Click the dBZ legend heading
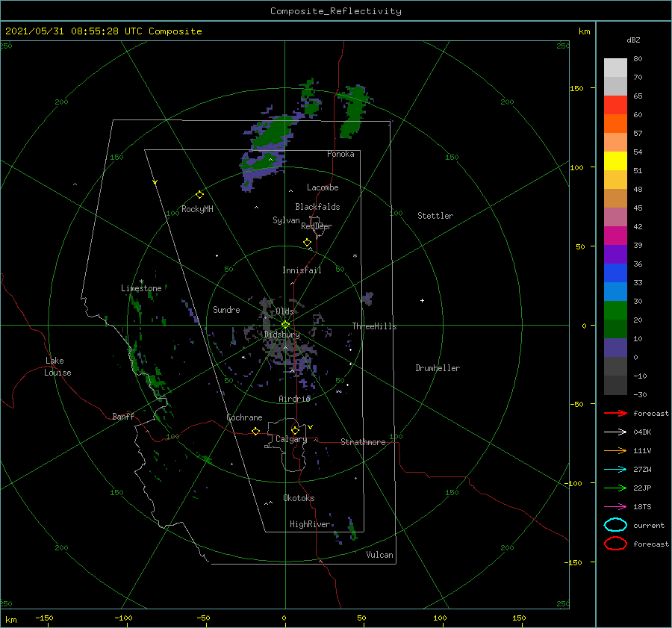The width and height of the screenshot is (672, 628). 633,40
